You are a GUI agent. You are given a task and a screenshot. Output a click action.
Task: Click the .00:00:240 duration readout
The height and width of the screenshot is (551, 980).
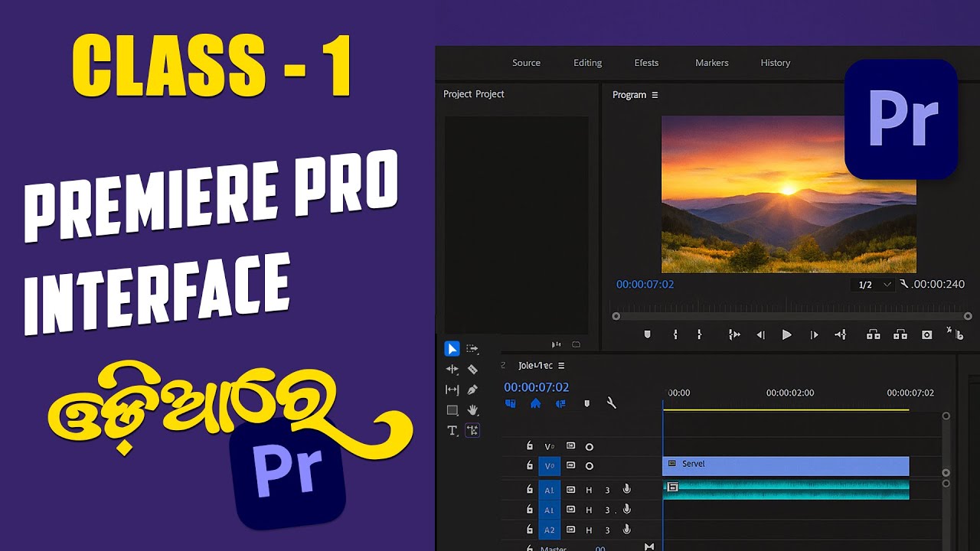(938, 285)
